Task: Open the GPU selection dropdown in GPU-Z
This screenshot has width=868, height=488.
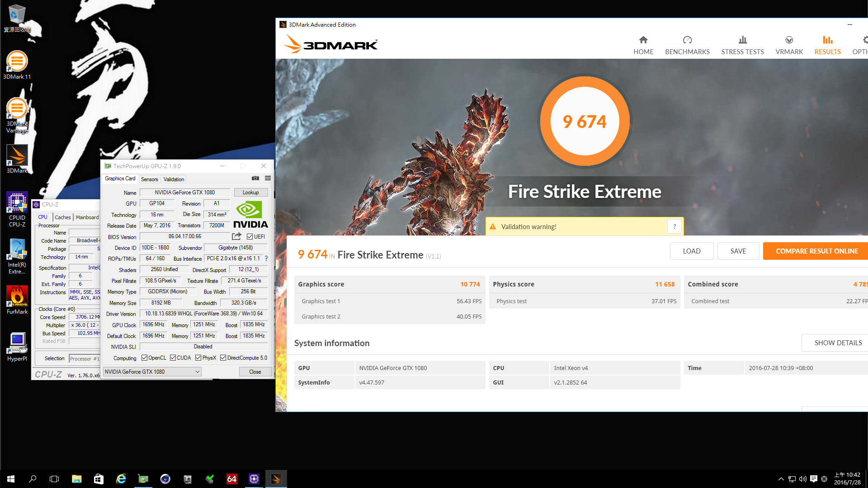Action: (x=152, y=371)
